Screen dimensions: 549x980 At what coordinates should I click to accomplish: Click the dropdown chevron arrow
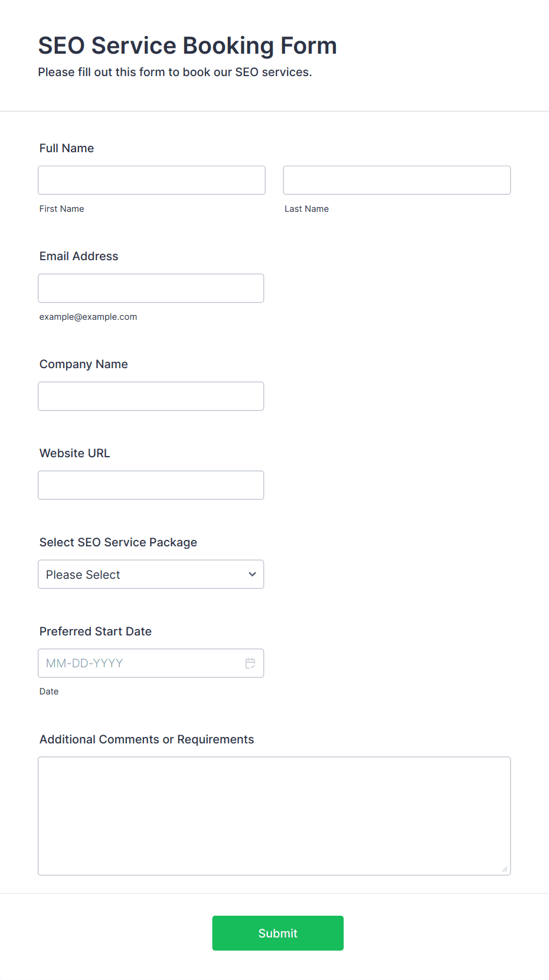tap(252, 574)
